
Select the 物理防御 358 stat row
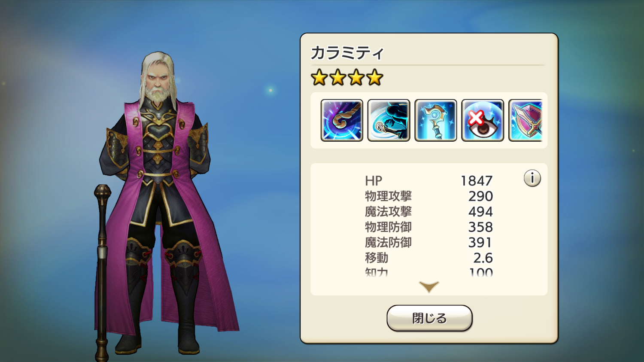[429, 227]
